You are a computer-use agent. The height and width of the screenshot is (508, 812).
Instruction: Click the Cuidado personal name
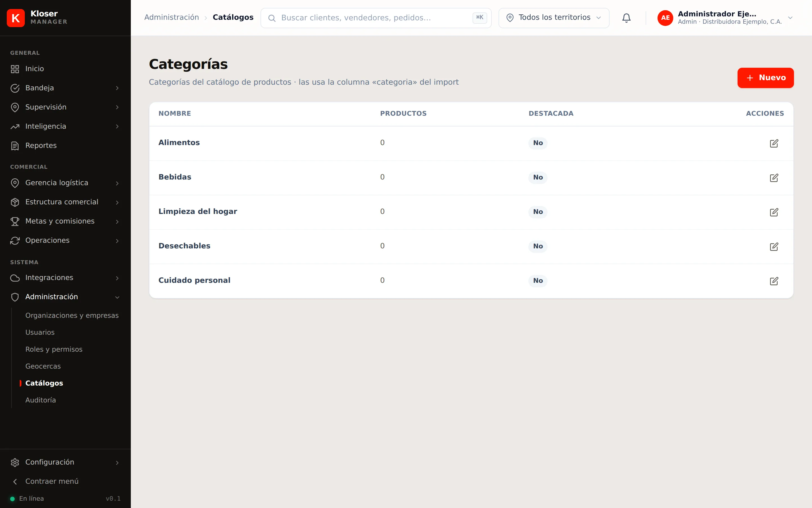[194, 280]
